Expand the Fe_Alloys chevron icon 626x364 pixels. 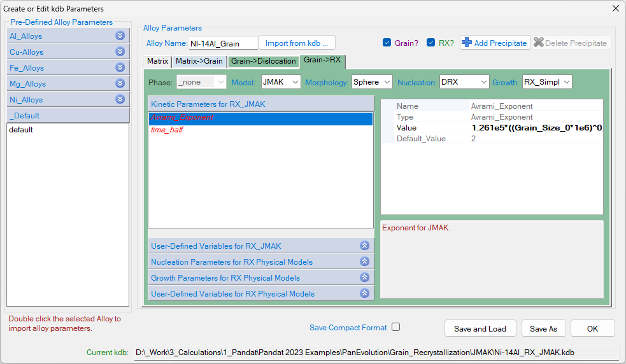[x=120, y=67]
